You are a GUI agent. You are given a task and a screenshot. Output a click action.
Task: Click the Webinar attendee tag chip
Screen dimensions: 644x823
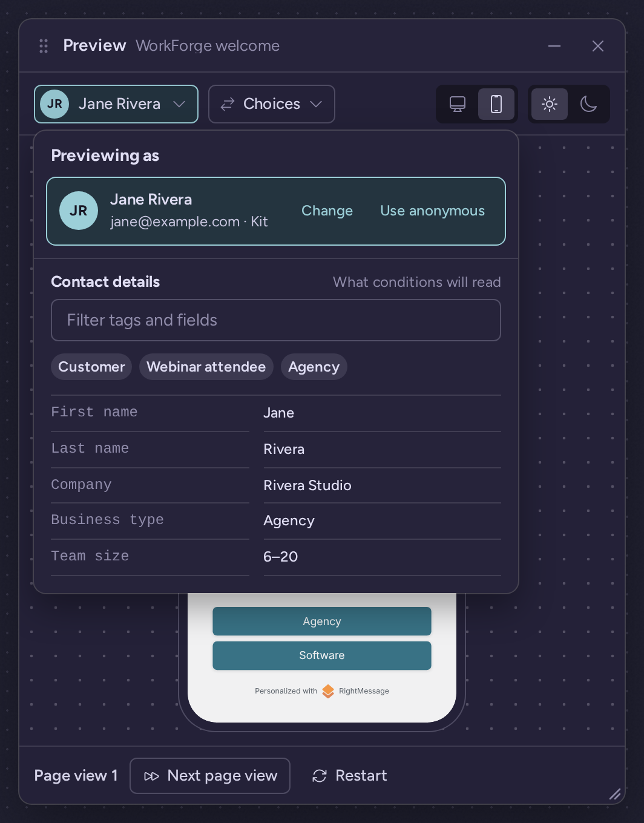[x=206, y=367]
